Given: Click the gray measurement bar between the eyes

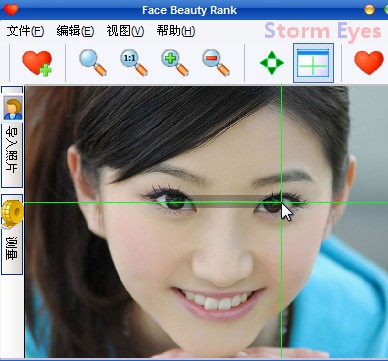Looking at the screenshot, I should coord(227,201).
